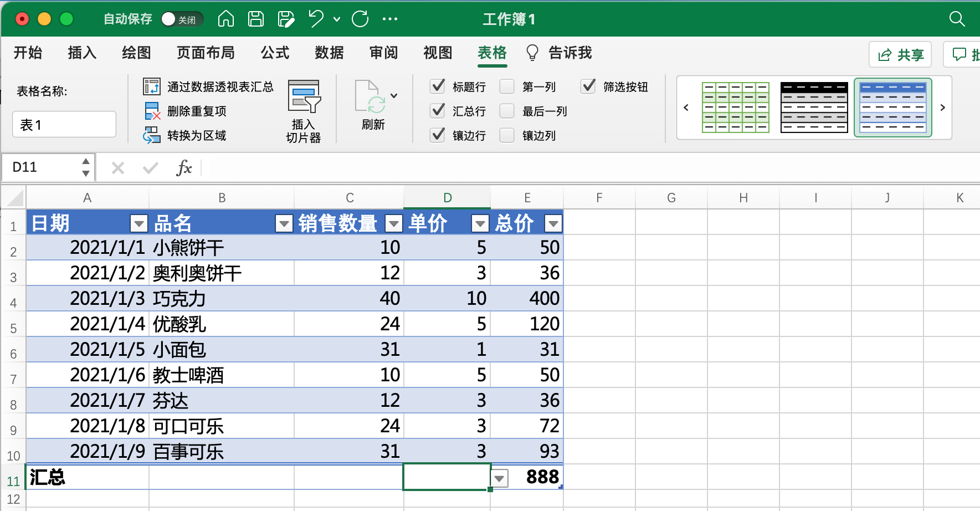Click the lightbulb Tell Me icon

532,53
